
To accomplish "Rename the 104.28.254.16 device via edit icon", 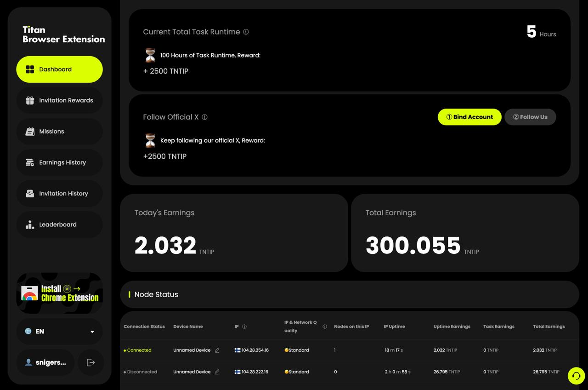I will [217, 350].
